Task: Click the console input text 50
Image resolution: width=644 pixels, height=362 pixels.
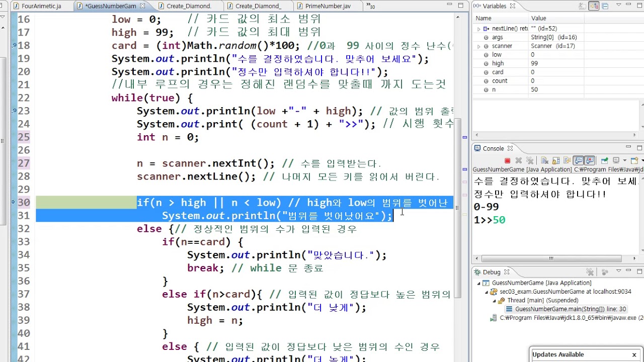Action: (499, 220)
